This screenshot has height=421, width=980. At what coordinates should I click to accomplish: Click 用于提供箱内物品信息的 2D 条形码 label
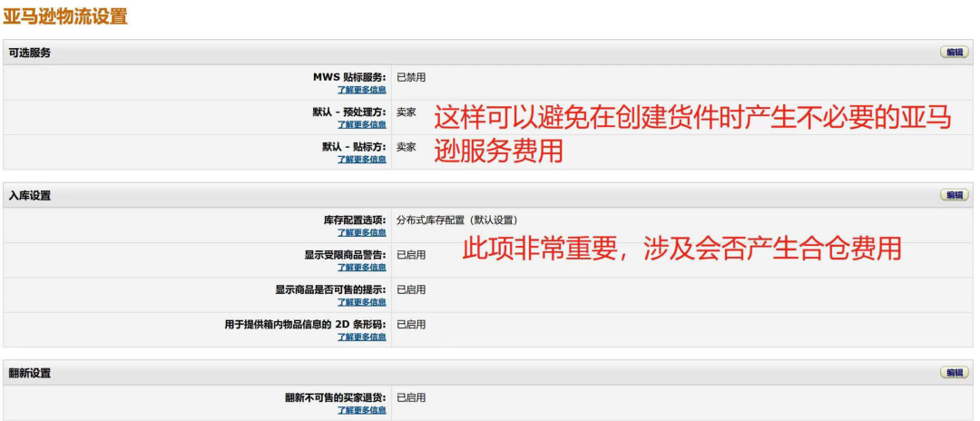tap(306, 325)
